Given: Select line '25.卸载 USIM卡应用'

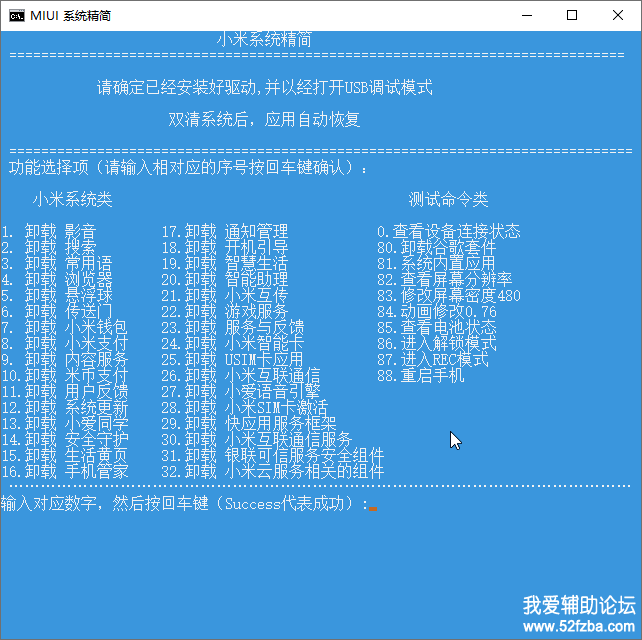Looking at the screenshot, I should click(x=233, y=360).
